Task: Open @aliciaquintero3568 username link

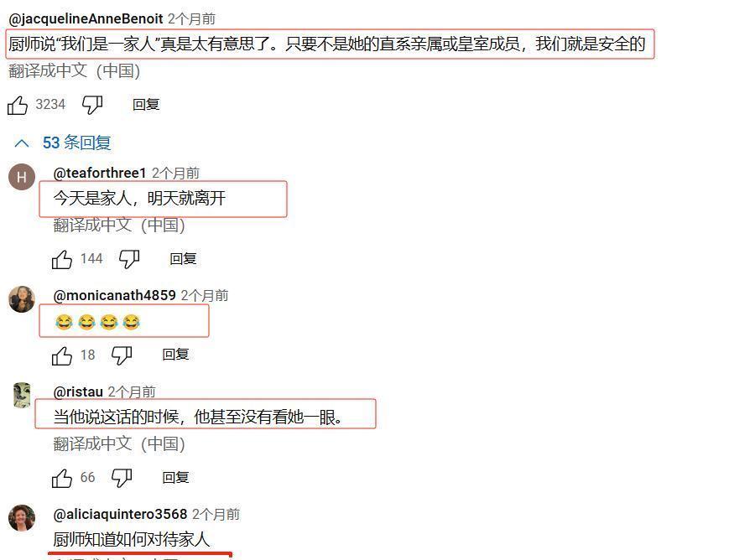Action: pyautogui.click(x=120, y=514)
